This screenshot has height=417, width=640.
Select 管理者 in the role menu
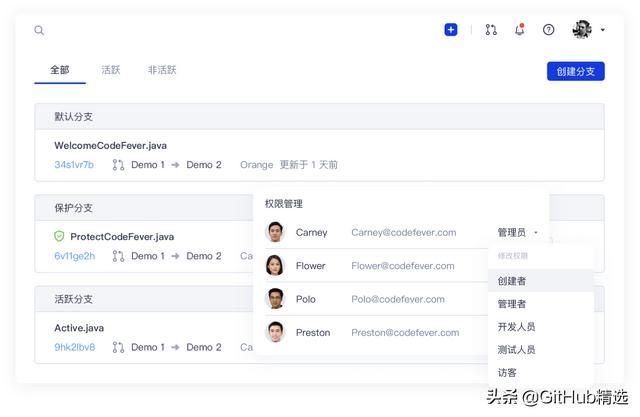(x=540, y=304)
